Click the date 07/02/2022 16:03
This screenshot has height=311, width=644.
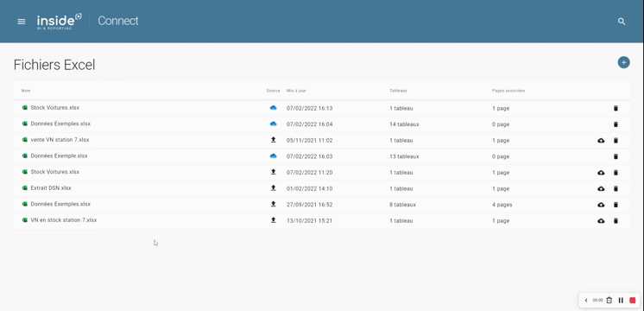pos(309,156)
